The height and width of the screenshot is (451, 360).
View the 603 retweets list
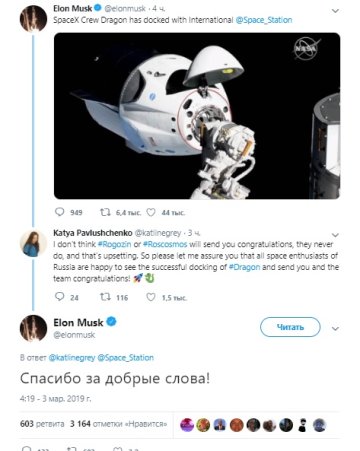[x=42, y=424]
